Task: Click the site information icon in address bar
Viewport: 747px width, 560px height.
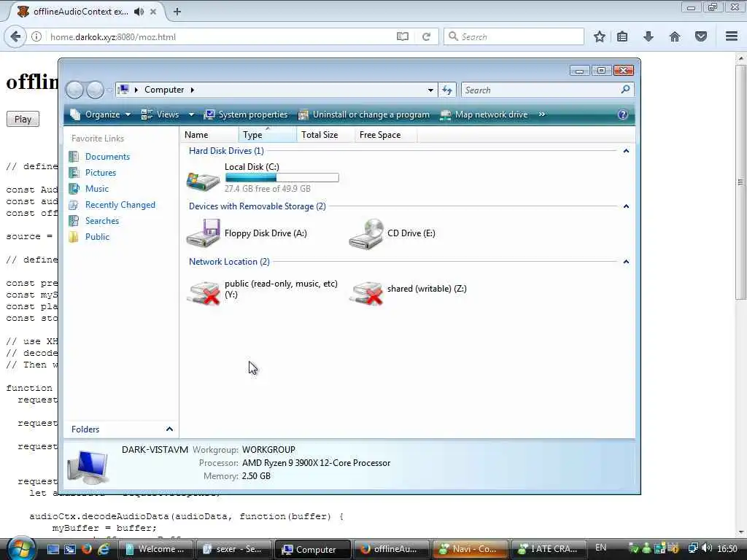Action: (x=36, y=36)
